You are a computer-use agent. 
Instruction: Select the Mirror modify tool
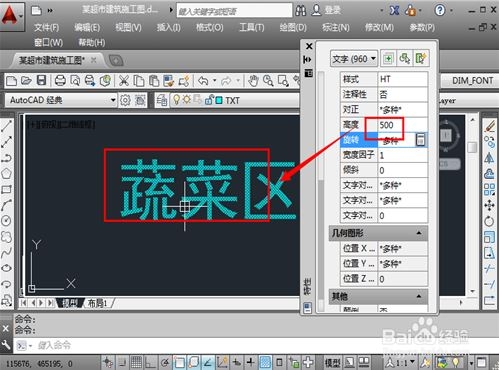pyautogui.click(x=489, y=158)
